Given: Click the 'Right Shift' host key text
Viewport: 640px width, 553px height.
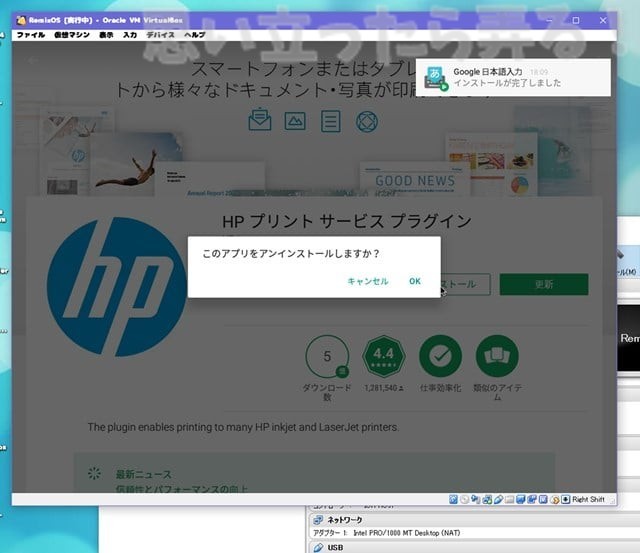Looking at the screenshot, I should tap(588, 500).
